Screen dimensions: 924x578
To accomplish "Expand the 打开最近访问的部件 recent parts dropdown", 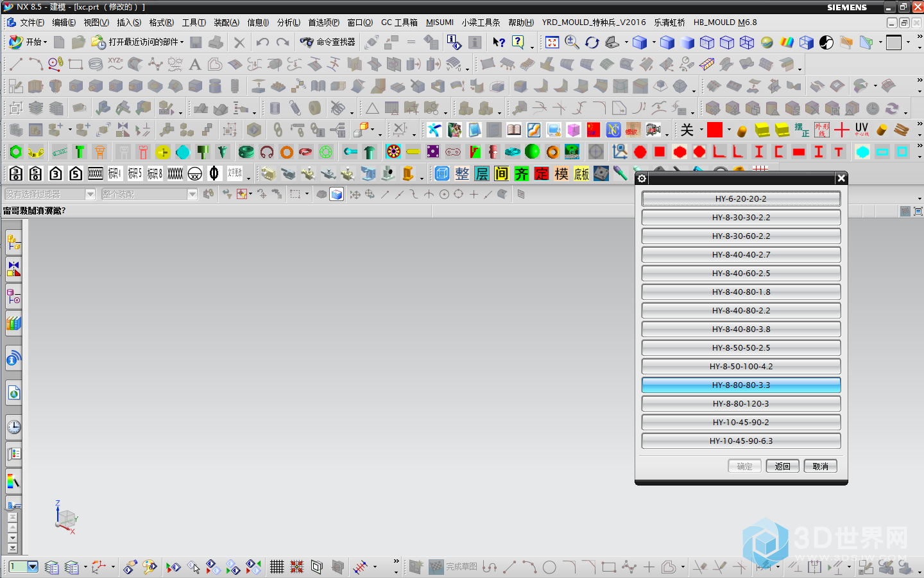I will point(182,42).
